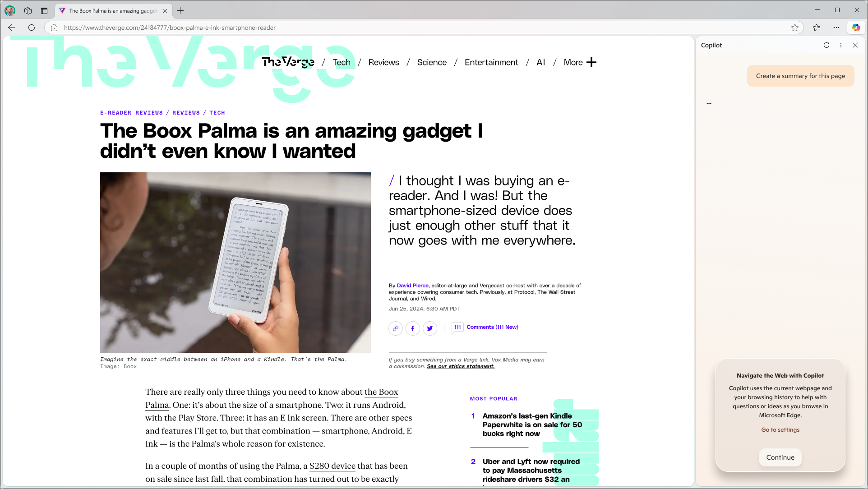The height and width of the screenshot is (489, 868).
Task: Click the browser refresh/reload icon
Action: [32, 28]
